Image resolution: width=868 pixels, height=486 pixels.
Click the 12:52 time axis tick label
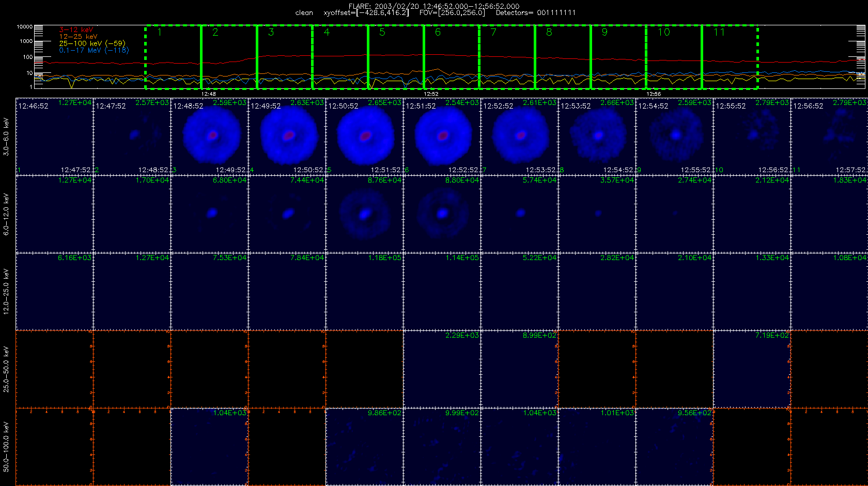(431, 94)
